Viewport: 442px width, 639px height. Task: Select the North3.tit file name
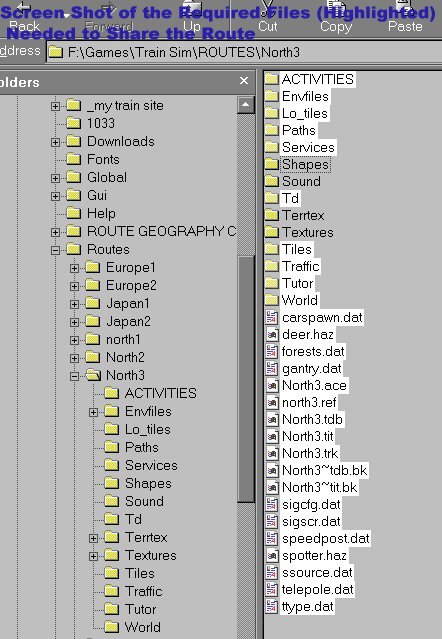point(308,436)
